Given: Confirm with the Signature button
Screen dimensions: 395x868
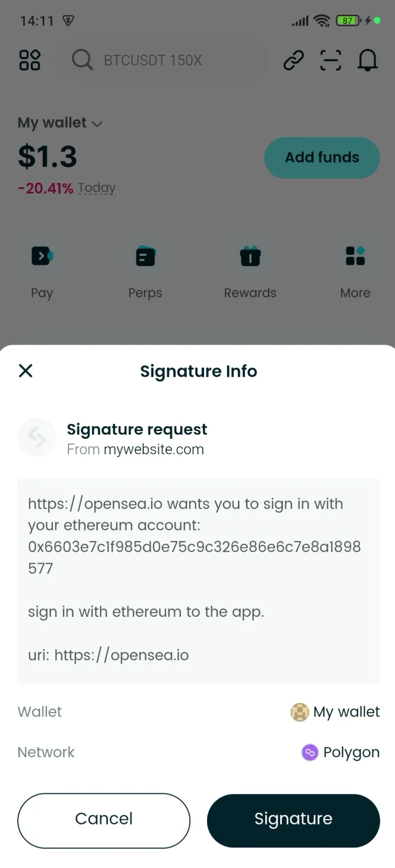Looking at the screenshot, I should click(x=293, y=819).
